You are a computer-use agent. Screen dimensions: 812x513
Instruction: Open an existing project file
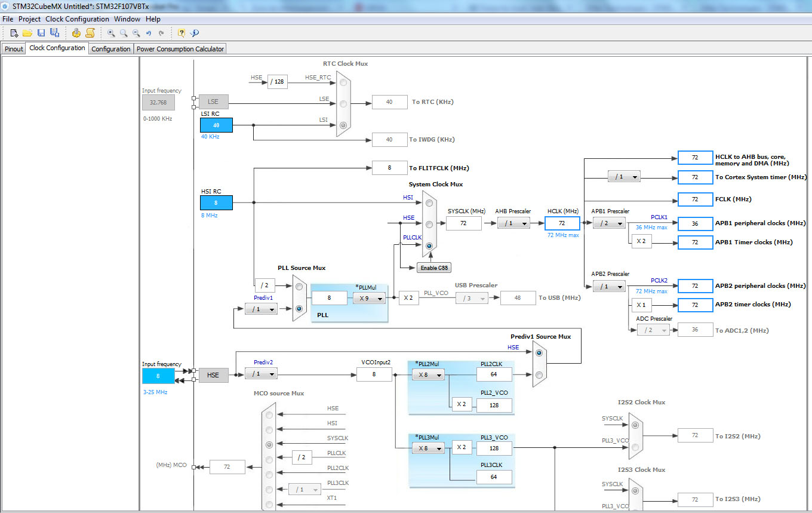tap(27, 33)
